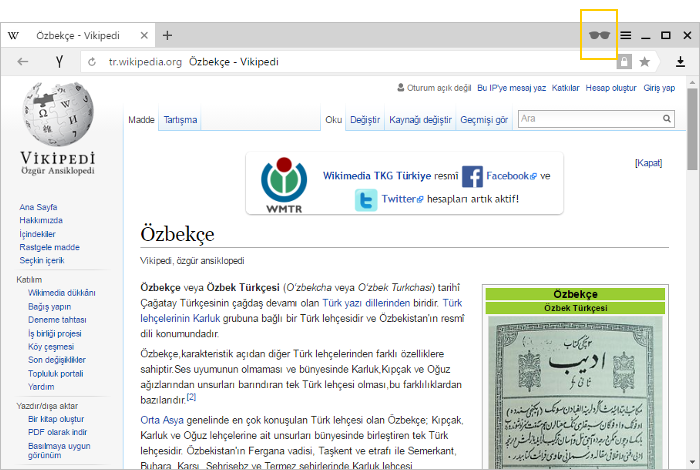Screen dimensions: 700x470
Task: Open Kaynağı değiştir tab
Action: (x=420, y=120)
